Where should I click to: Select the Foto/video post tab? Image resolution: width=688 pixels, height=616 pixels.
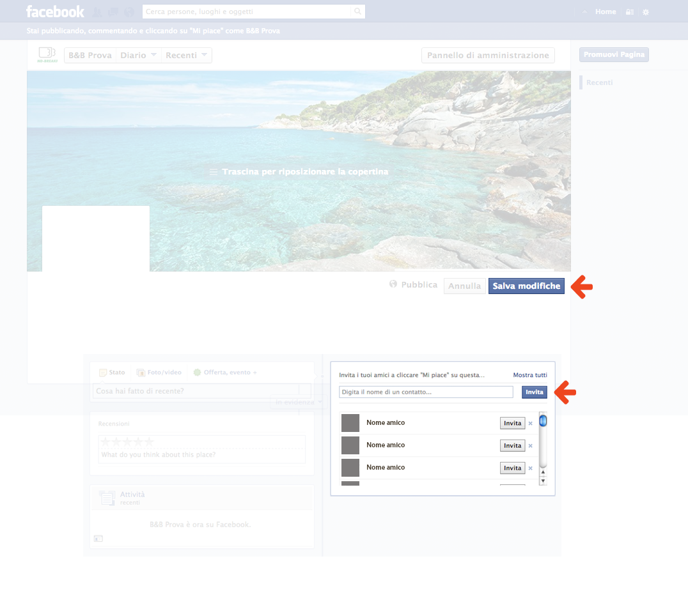tap(159, 373)
